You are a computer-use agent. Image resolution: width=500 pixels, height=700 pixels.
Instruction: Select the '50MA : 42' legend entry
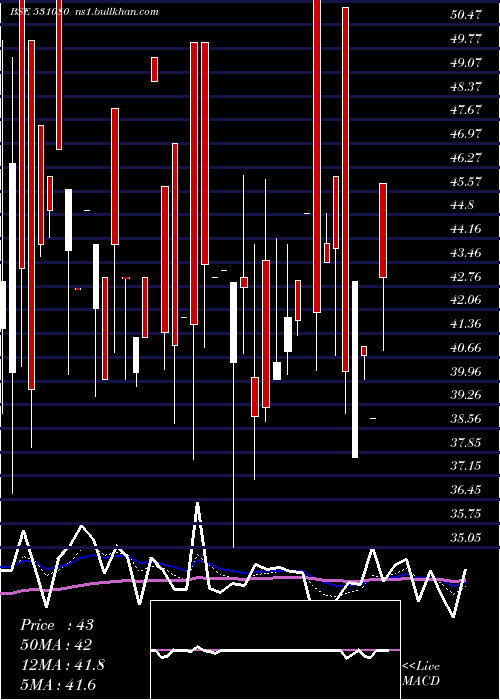pyautogui.click(x=57, y=645)
